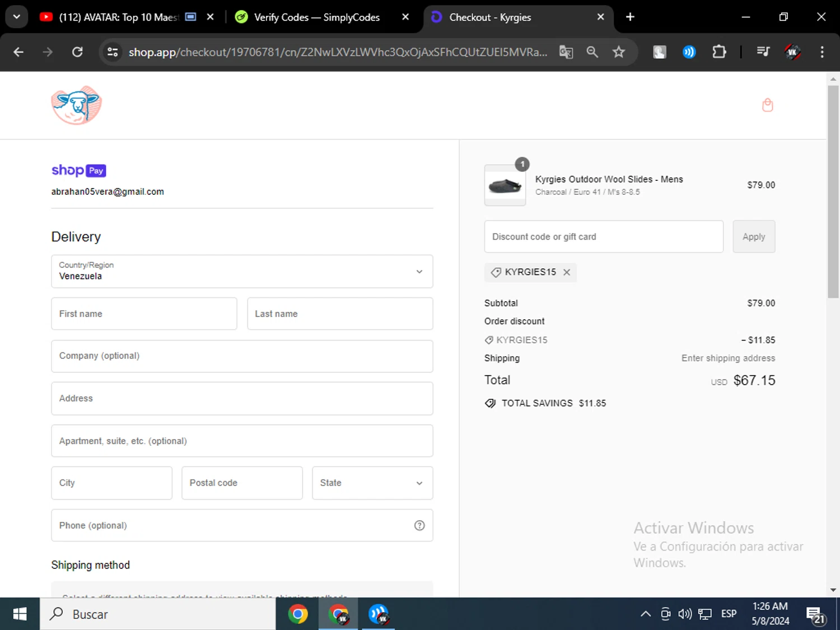
Task: Click the Wool Slides product thumbnail
Action: (505, 185)
